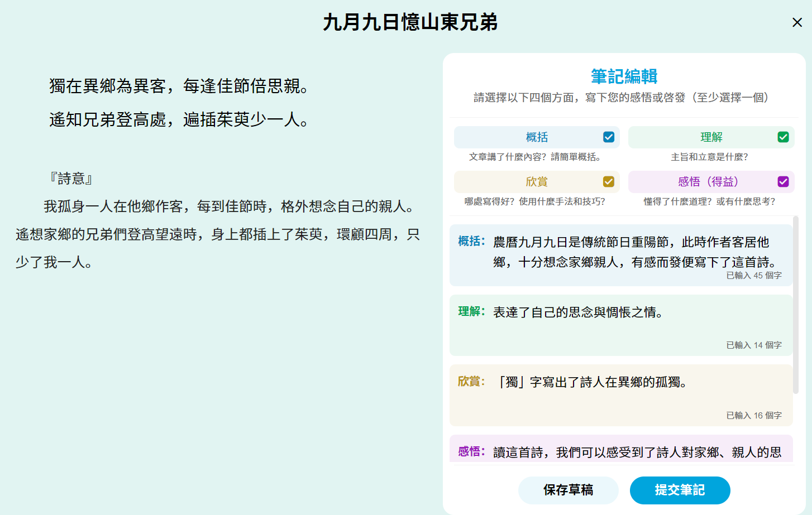The height and width of the screenshot is (515, 812).
Task: Choose the 感悟（得益） category tag text
Action: (x=708, y=182)
